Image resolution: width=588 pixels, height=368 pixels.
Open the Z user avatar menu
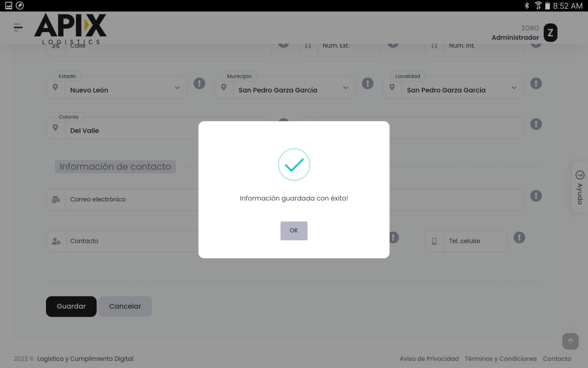pos(550,33)
